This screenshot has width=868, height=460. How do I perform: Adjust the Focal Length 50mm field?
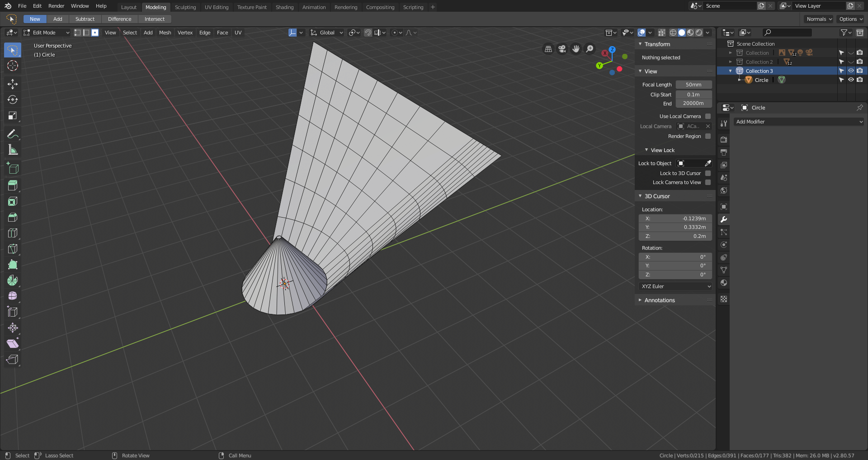click(x=693, y=85)
